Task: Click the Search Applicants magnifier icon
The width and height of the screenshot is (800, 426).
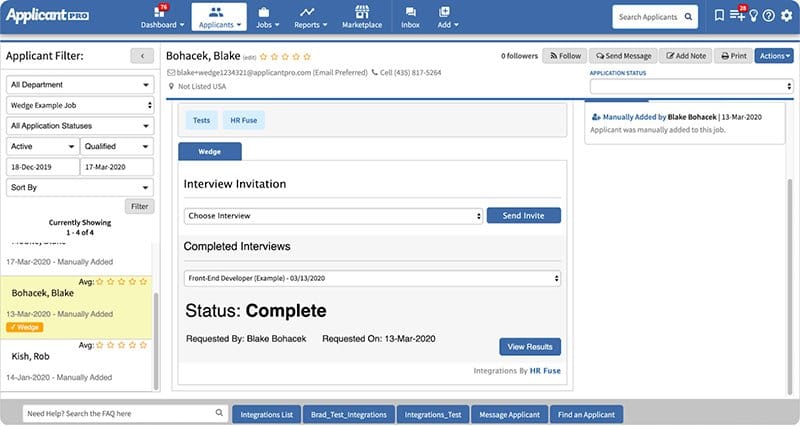Action: click(x=690, y=17)
